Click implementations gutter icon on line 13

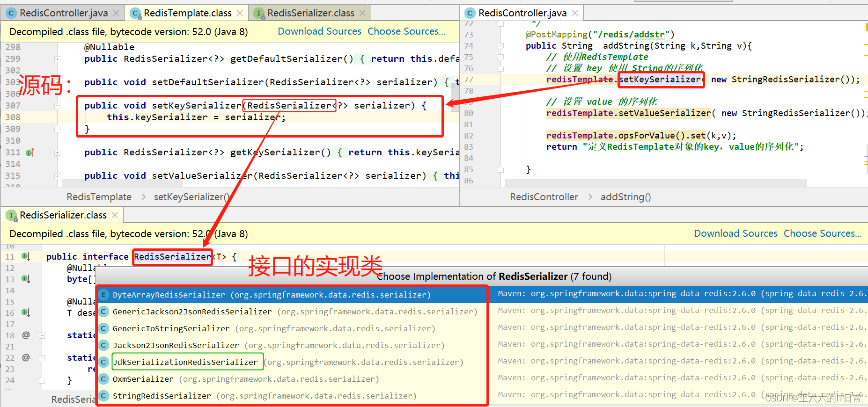(x=26, y=279)
